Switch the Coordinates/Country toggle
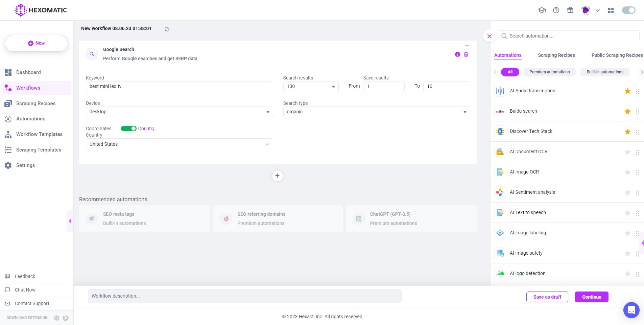The height and width of the screenshot is (325, 644). (x=129, y=129)
